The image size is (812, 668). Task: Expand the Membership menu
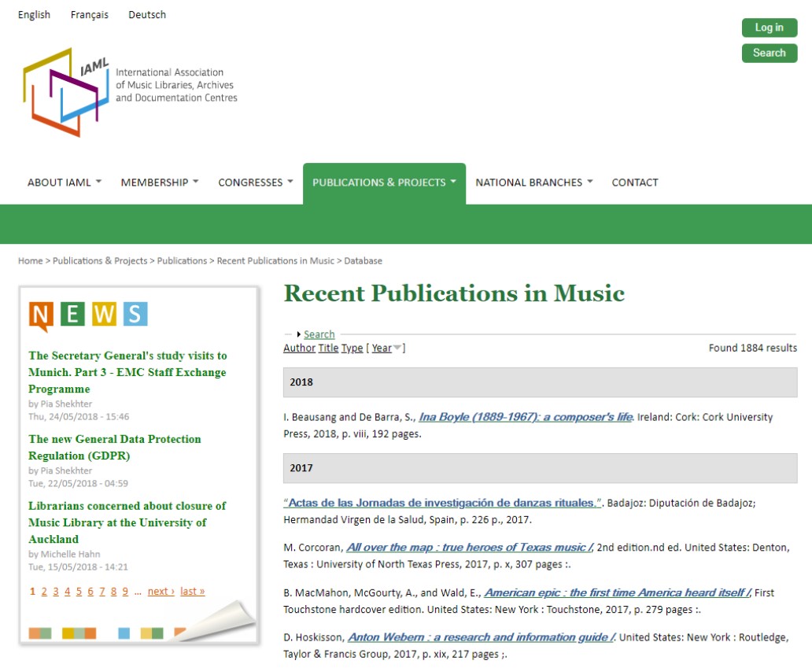click(159, 183)
